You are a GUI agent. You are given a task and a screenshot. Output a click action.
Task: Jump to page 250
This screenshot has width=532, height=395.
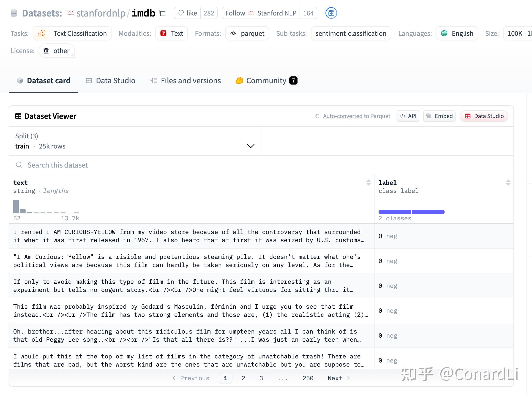(308, 378)
